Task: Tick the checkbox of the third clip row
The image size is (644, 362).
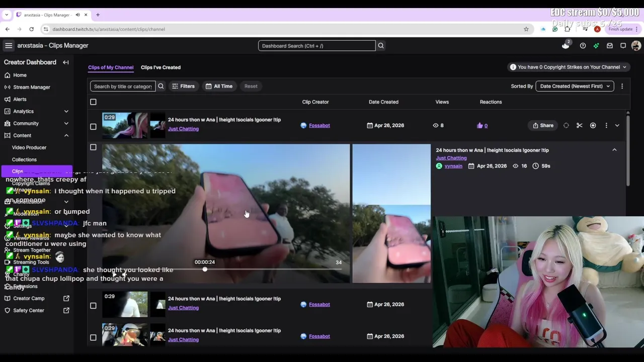Action: pyautogui.click(x=93, y=306)
